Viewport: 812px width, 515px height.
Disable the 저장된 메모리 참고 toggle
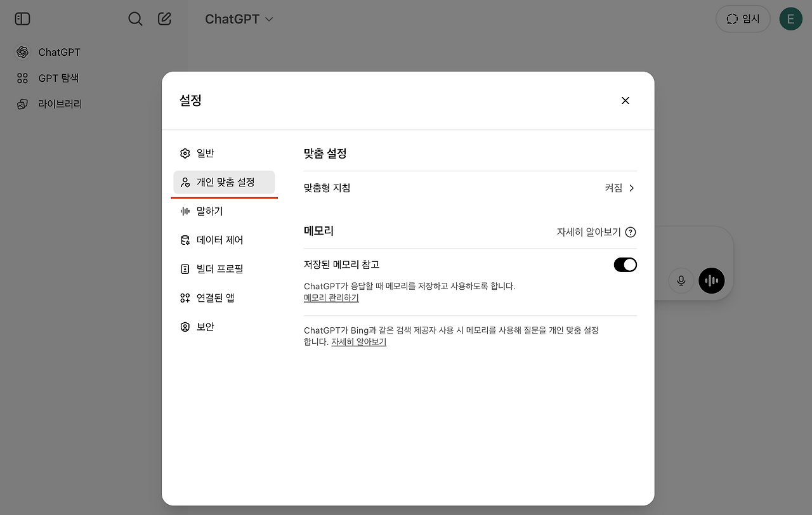[625, 264]
